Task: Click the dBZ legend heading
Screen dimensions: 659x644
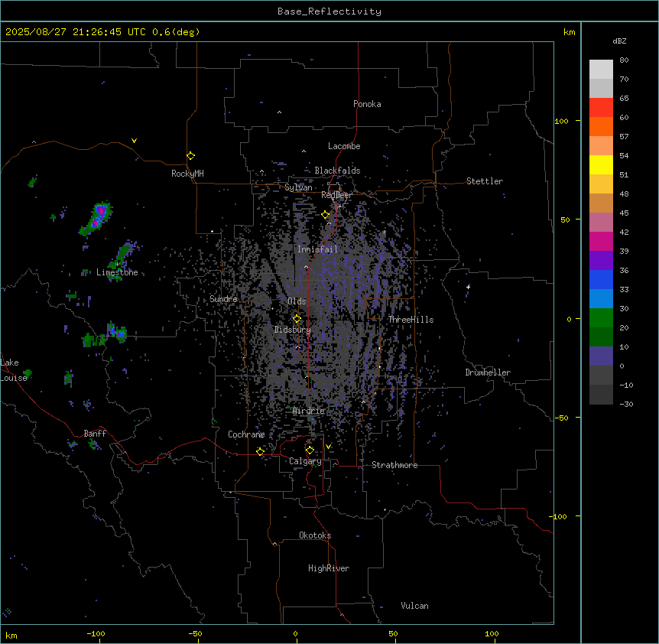Action: tap(619, 41)
